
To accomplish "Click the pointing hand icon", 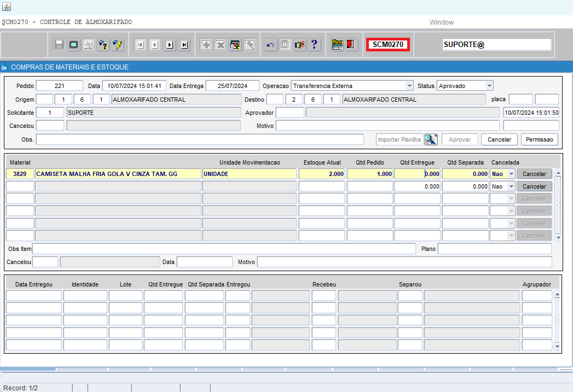I will [x=300, y=44].
